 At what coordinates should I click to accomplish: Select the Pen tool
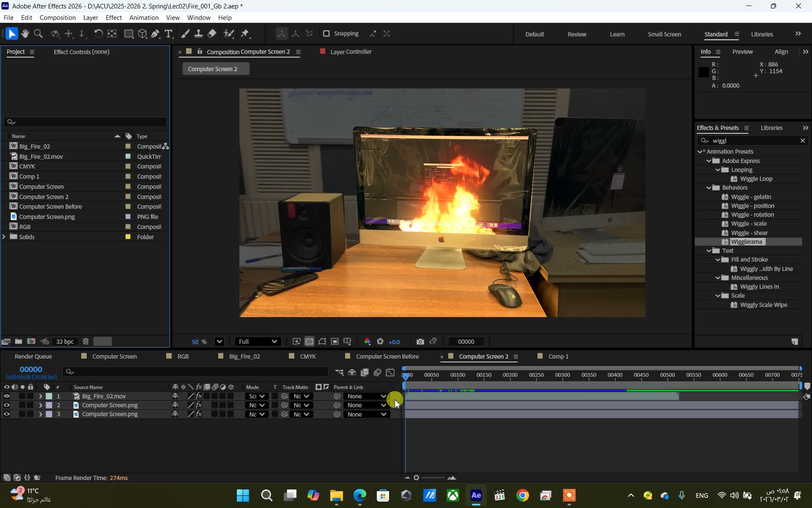(155, 34)
